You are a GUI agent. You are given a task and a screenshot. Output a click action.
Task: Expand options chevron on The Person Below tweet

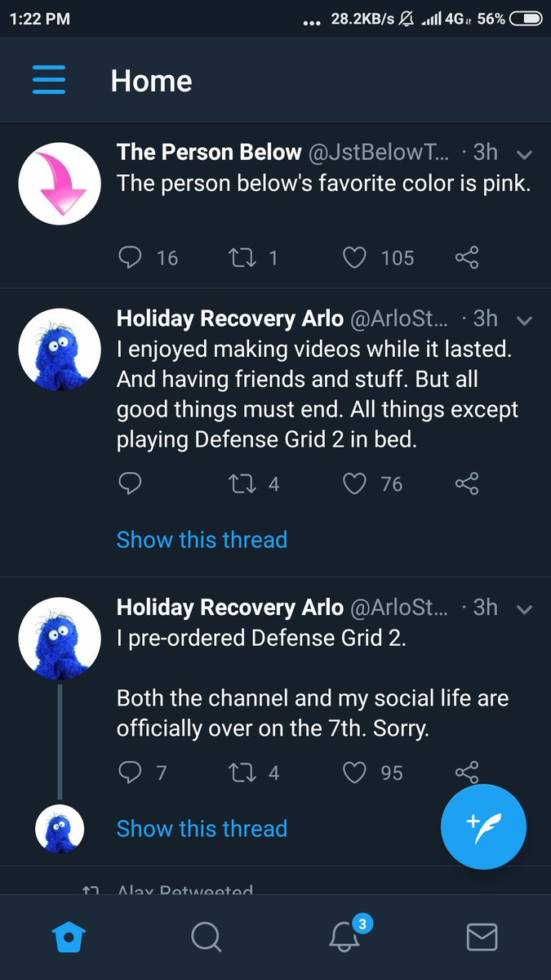[525, 154]
